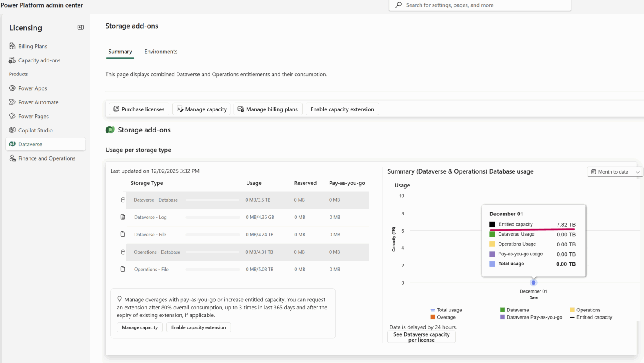The height and width of the screenshot is (363, 644).
Task: Open the Month to date dropdown
Action: click(x=613, y=172)
